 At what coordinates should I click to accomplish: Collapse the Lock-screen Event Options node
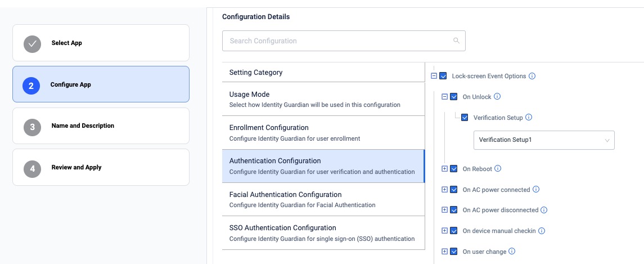[434, 76]
